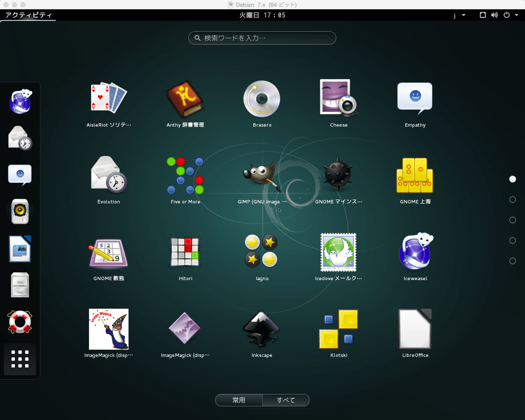The width and height of the screenshot is (525, 420).
Task: Open AisleRiot Solitaire card game
Action: [x=109, y=104]
